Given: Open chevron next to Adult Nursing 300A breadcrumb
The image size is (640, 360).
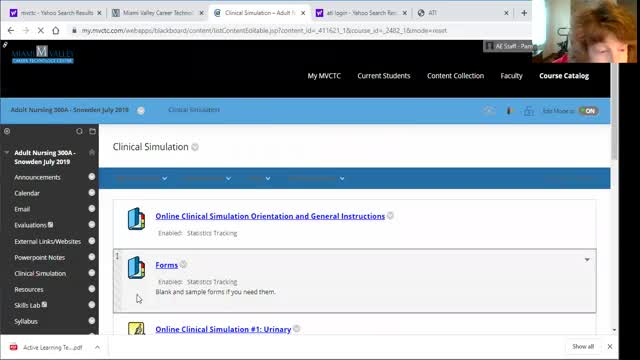Looking at the screenshot, I should pos(141,110).
